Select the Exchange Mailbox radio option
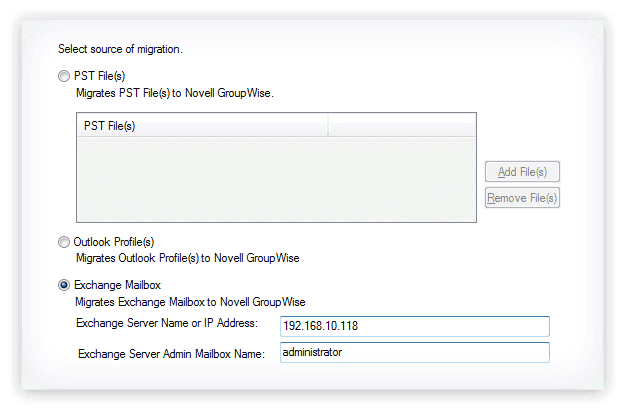 pyautogui.click(x=64, y=285)
